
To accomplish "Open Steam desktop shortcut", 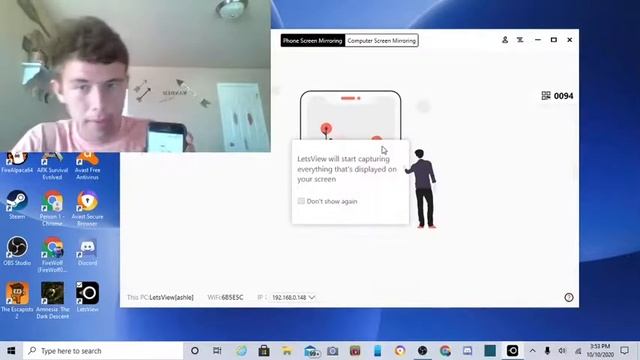I will pyautogui.click(x=17, y=204).
